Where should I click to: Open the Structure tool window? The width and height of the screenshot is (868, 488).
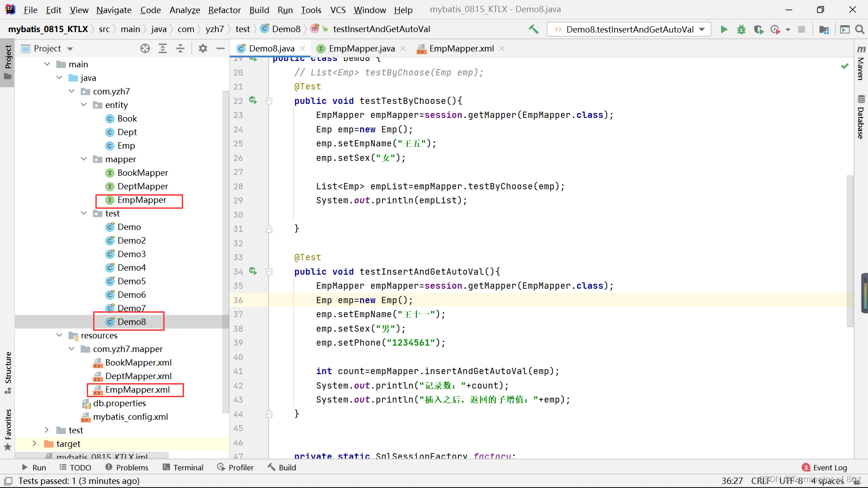(8, 372)
